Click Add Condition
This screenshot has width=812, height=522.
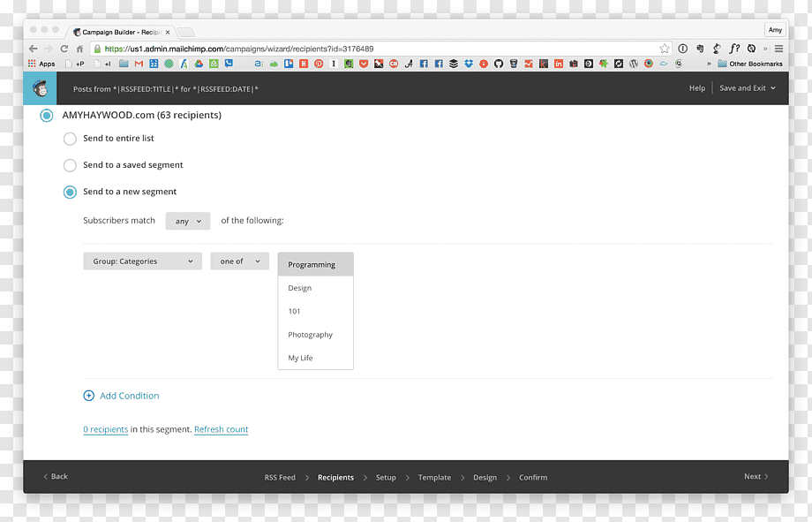click(x=121, y=396)
